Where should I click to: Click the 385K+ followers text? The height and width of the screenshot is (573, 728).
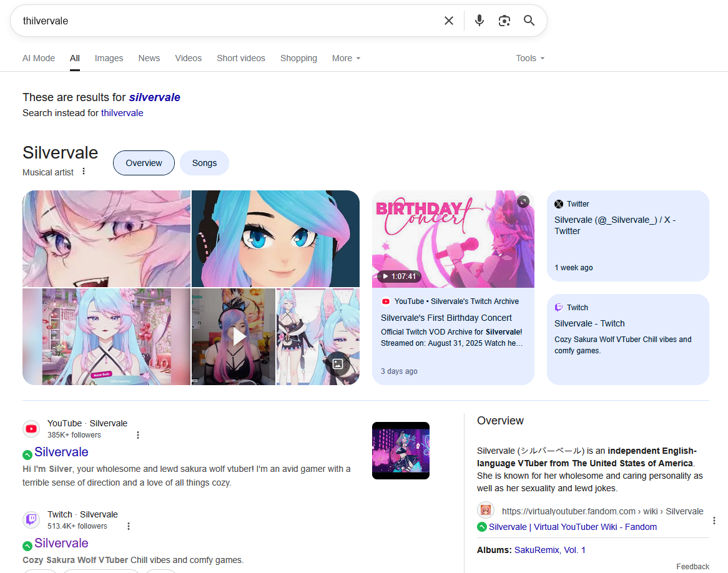(74, 435)
